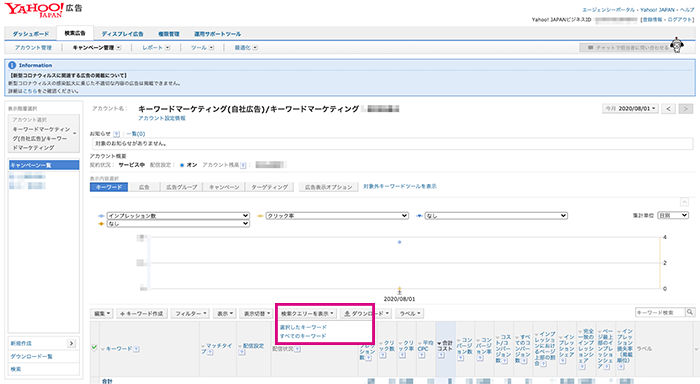Switch to the ダッシュボード tab
700x384 pixels.
coord(30,34)
